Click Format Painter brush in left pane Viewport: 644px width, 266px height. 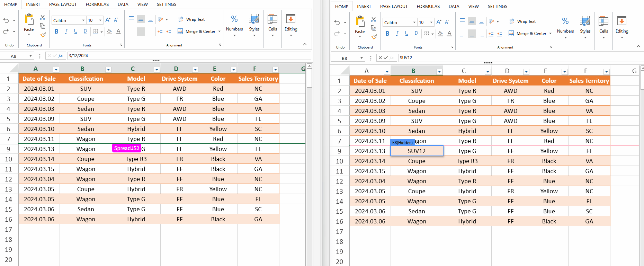click(43, 35)
